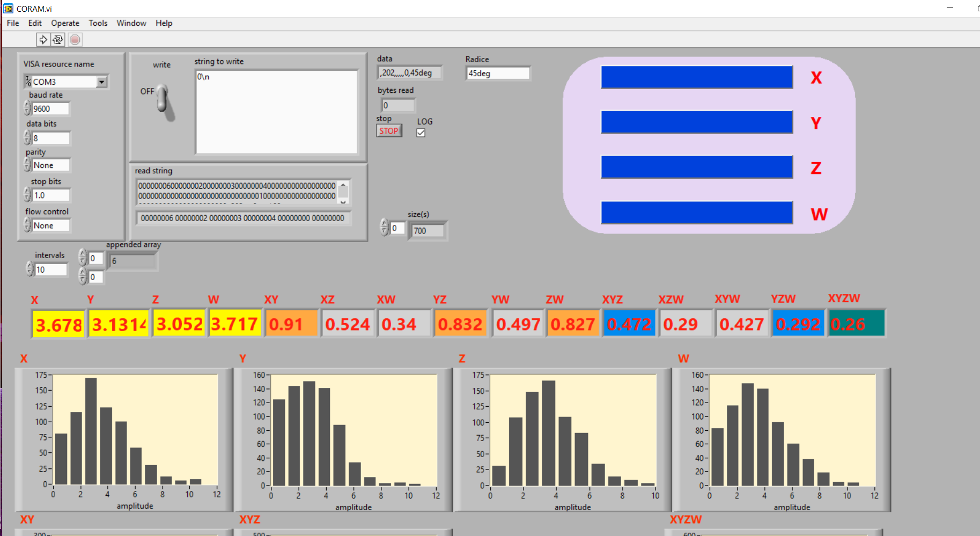This screenshot has width=980, height=536.
Task: Open the Tools menu
Action: pos(98,23)
